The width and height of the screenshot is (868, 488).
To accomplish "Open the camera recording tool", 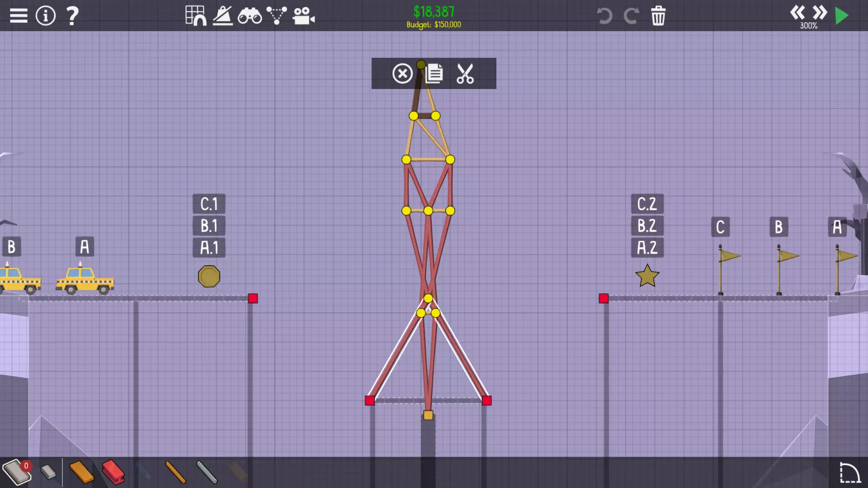I will point(303,16).
